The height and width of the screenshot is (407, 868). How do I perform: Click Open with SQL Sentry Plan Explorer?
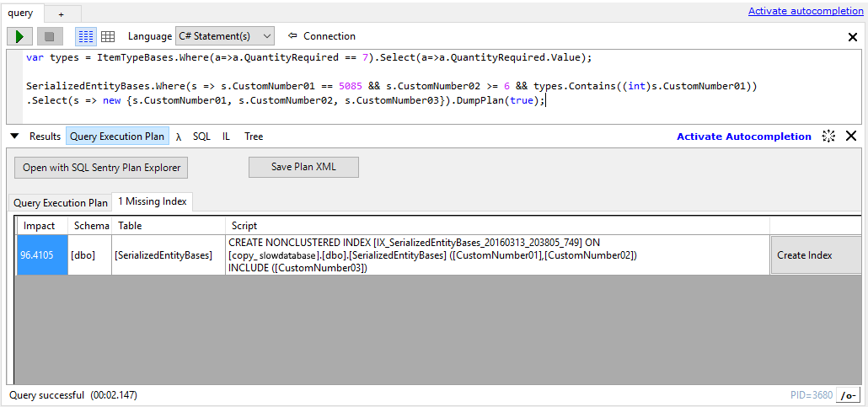pyautogui.click(x=101, y=168)
